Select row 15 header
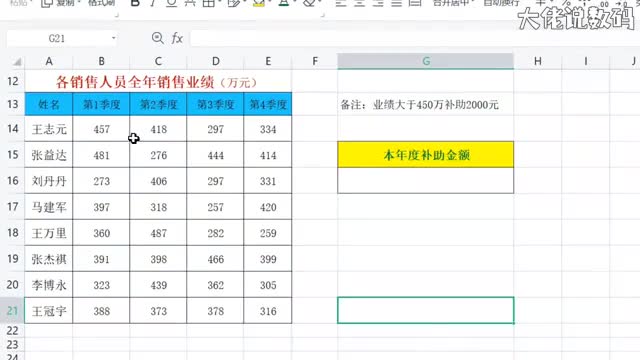 12,155
